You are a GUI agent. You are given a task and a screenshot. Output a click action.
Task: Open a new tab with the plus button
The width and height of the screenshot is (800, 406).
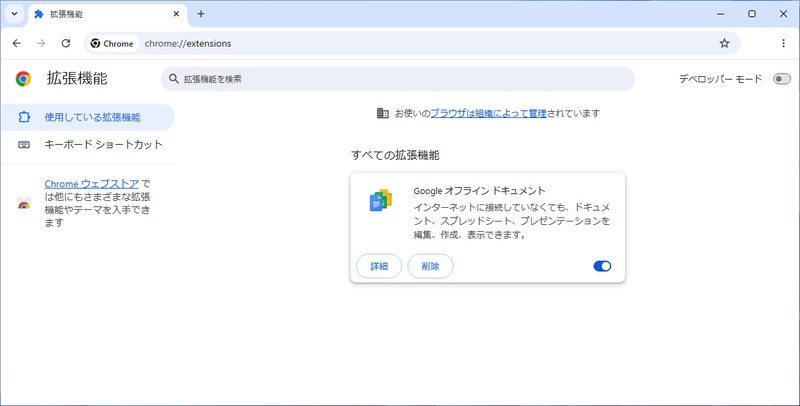[x=201, y=14]
